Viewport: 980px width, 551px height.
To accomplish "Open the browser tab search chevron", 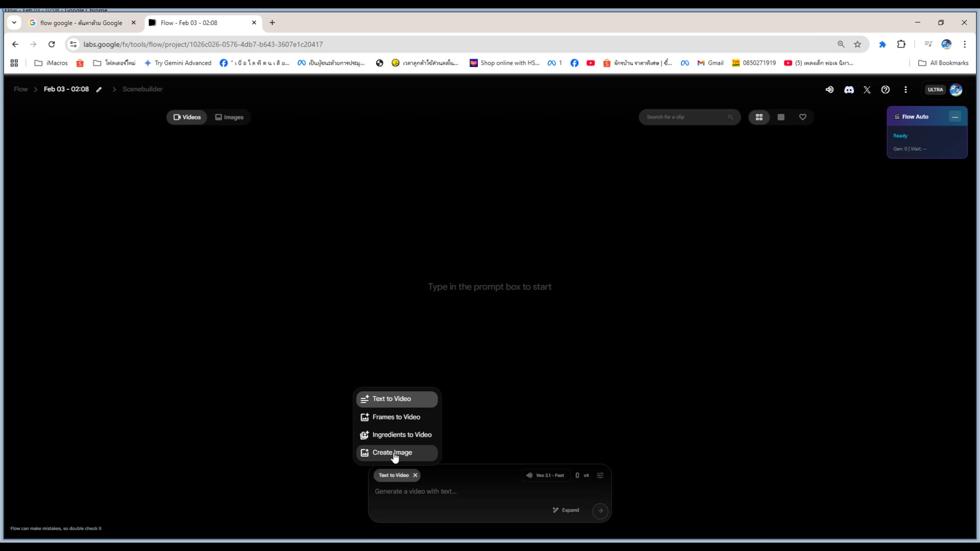I will [x=14, y=22].
